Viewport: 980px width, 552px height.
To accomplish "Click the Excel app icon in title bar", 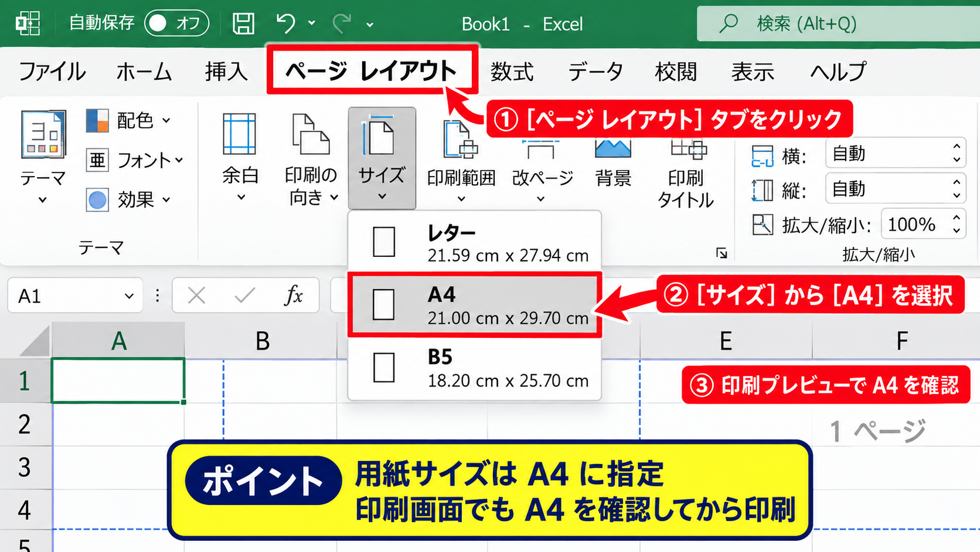I will 28,23.
